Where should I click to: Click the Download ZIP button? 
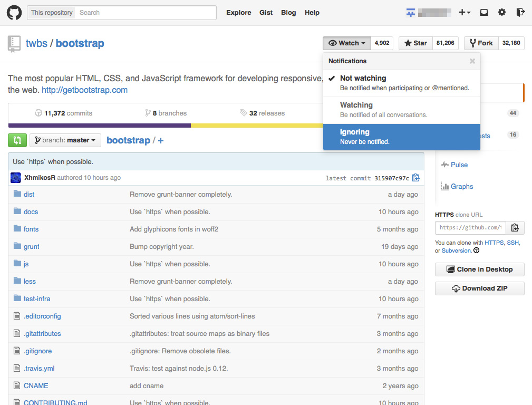479,288
